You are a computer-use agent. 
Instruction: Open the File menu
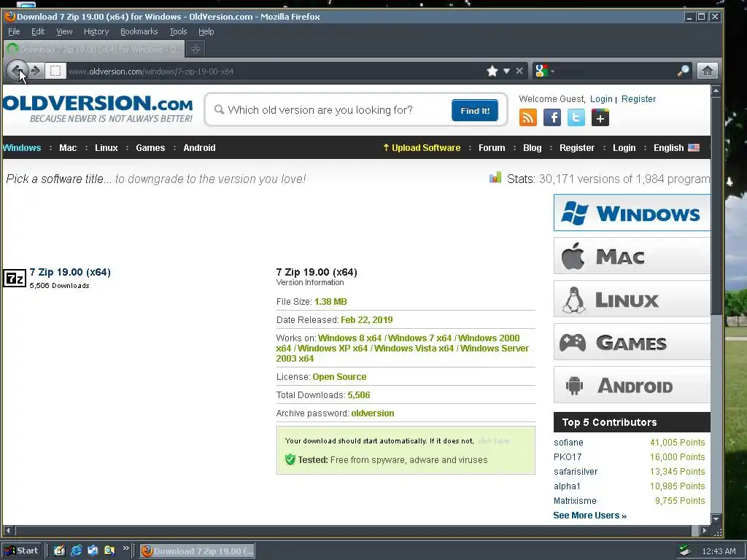click(14, 31)
